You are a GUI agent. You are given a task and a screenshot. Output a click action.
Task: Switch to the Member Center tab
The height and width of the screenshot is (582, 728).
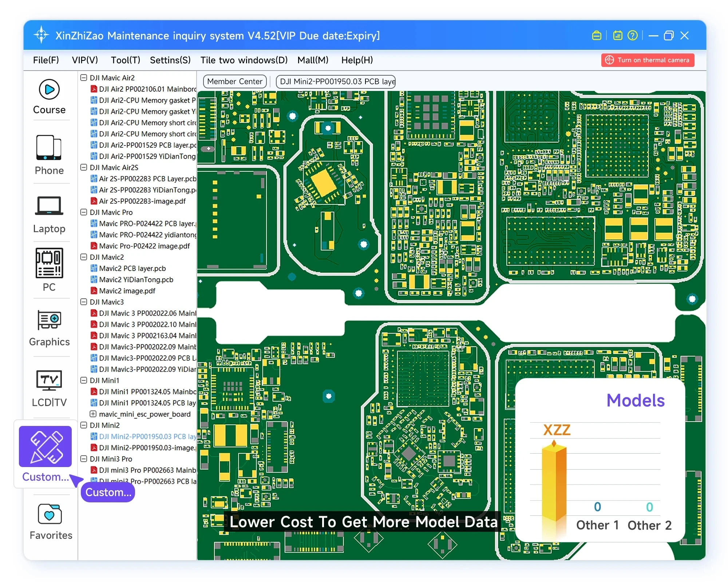point(235,81)
